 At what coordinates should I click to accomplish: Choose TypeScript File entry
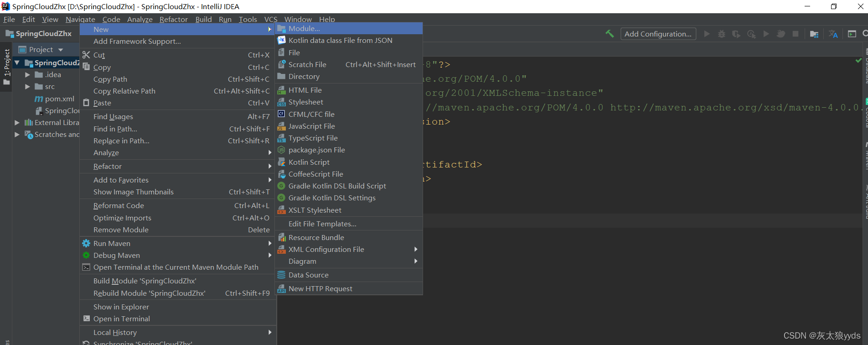click(x=350, y=138)
